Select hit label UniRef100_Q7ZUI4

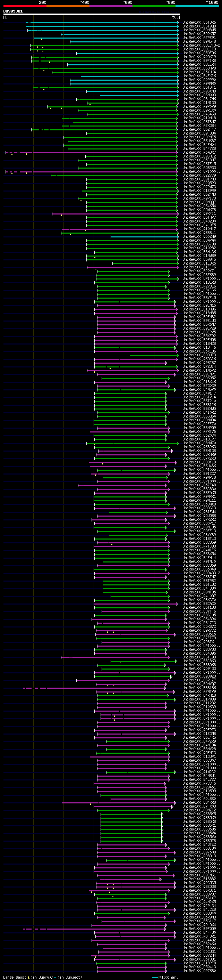click(x=199, y=366)
